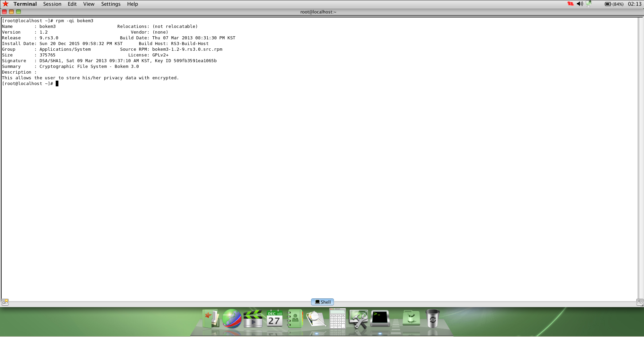
Task: Click the root@localhost:~ title bar text
Action: (318, 12)
